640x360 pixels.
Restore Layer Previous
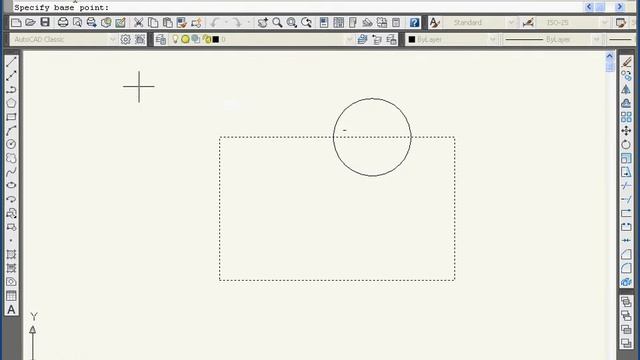tap(377, 39)
